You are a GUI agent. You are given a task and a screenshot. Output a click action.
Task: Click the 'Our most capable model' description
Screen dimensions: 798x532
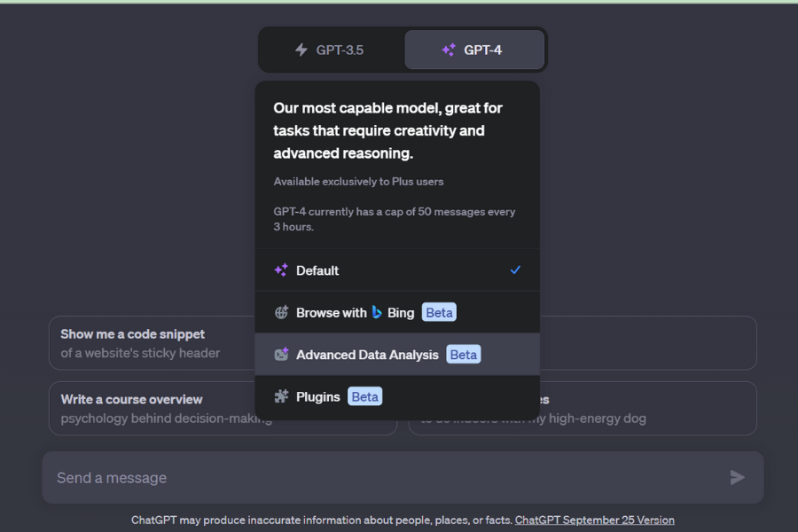[387, 131]
